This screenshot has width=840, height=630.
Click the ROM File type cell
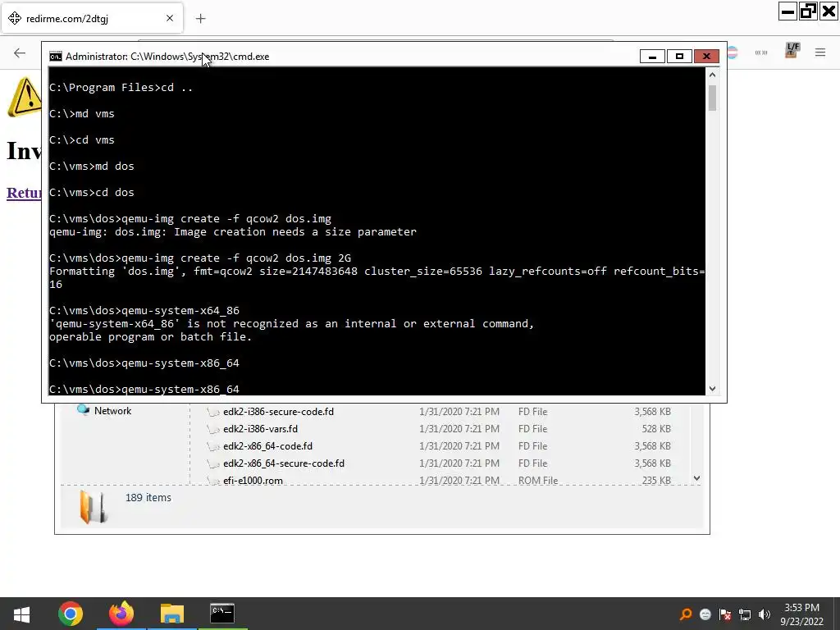click(538, 480)
